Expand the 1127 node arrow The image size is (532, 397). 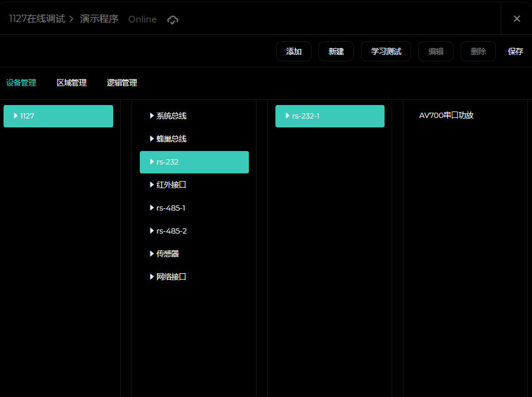(15, 116)
